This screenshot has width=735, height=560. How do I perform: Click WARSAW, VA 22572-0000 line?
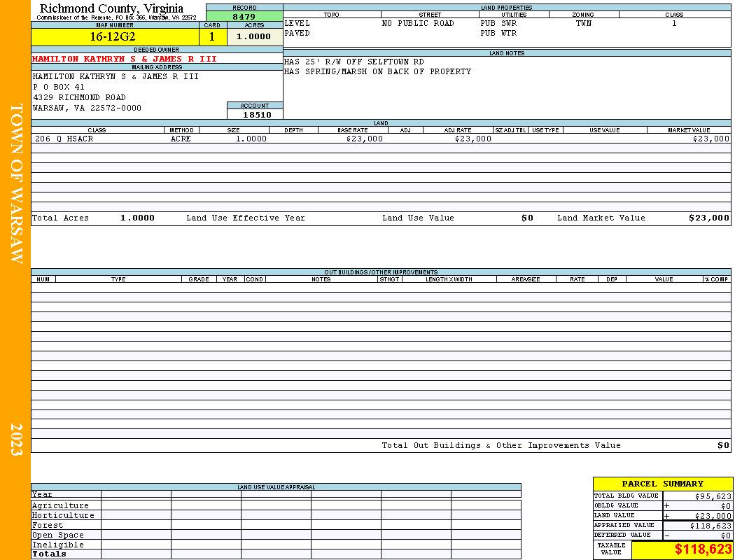click(87, 108)
